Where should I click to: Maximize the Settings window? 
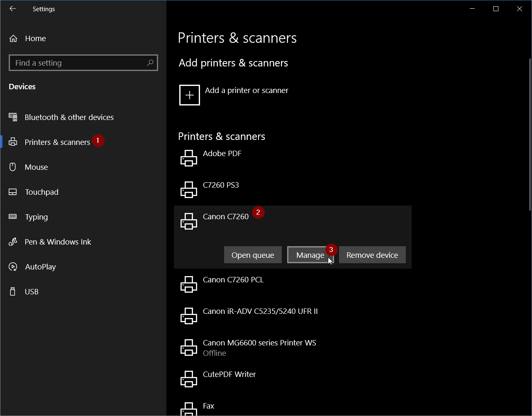[x=495, y=9]
